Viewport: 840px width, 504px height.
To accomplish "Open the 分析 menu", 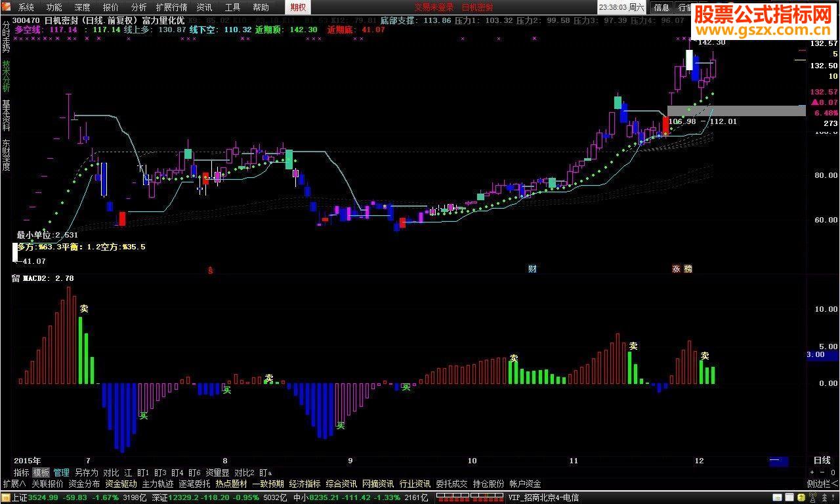I will click(138, 7).
